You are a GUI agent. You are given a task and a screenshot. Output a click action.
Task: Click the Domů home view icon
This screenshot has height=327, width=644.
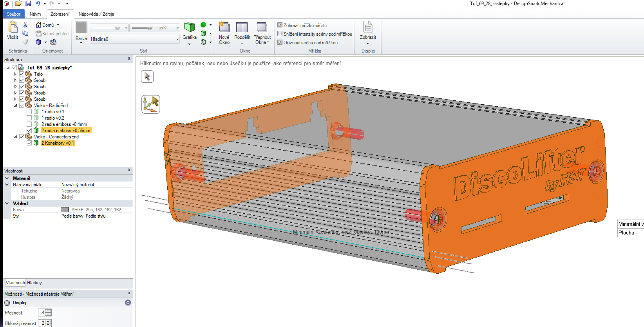click(x=39, y=25)
